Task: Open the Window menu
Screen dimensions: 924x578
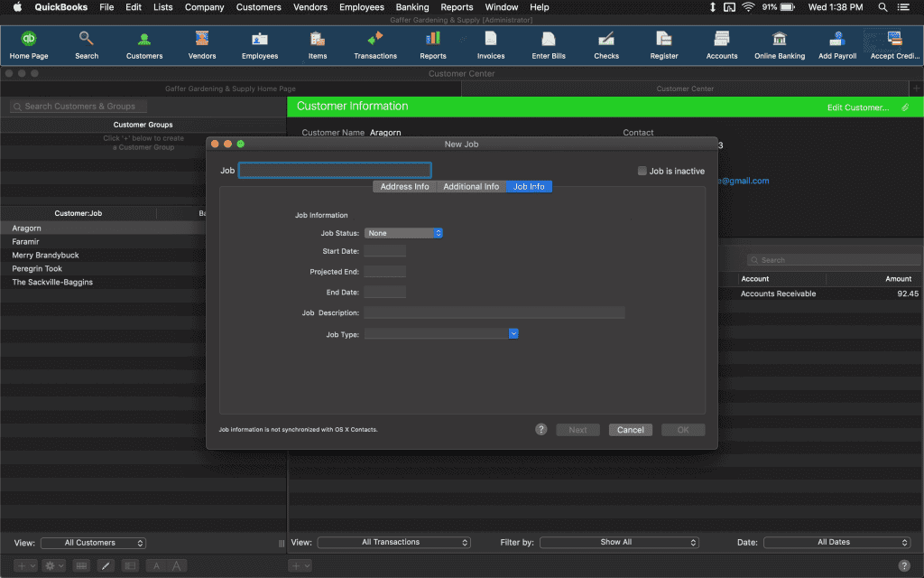Action: 502,7
